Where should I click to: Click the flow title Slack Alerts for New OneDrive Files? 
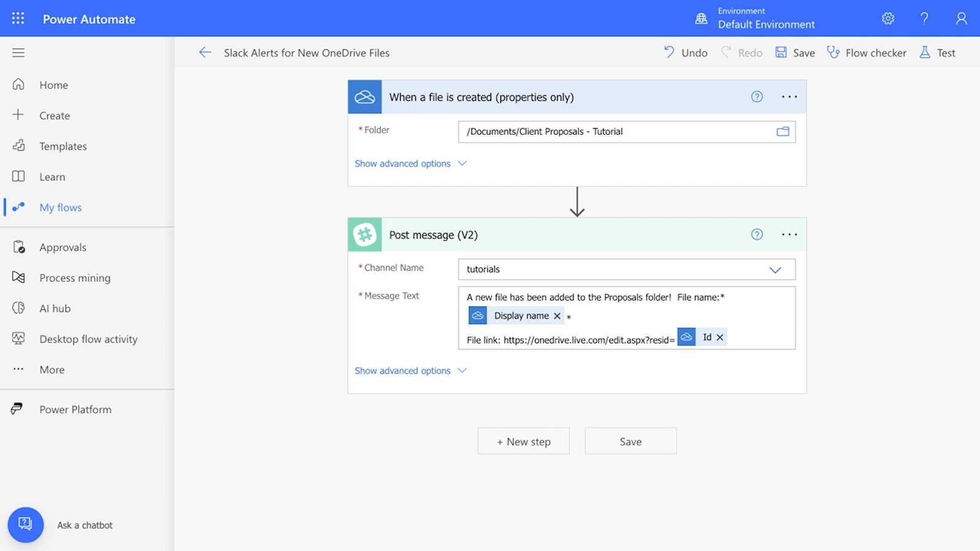[x=307, y=53]
